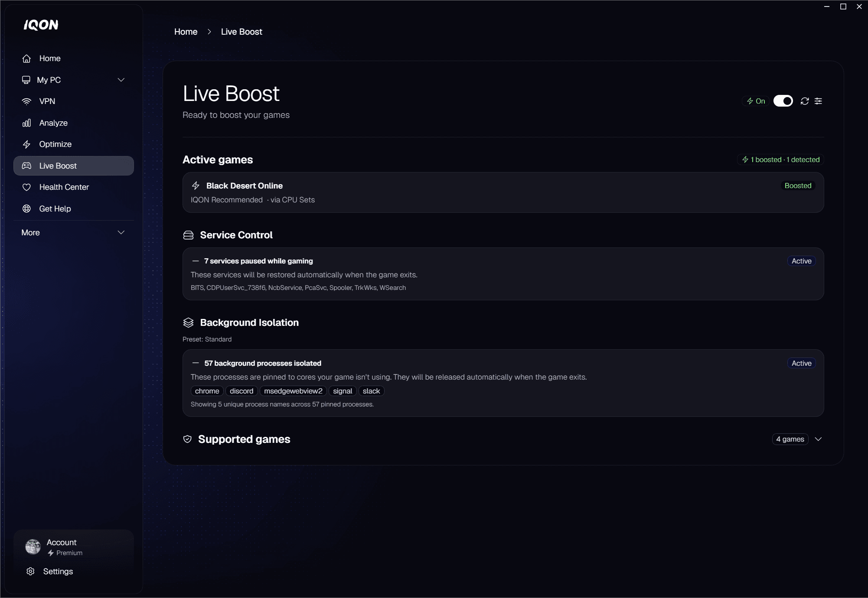Click the Home house icon in sidebar
This screenshot has height=598, width=868.
[x=26, y=58]
